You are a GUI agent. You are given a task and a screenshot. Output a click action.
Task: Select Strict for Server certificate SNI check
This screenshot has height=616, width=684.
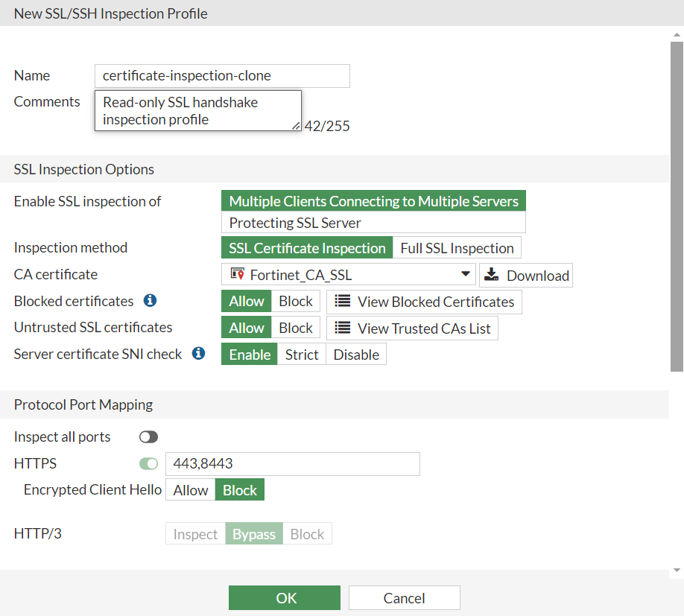[301, 354]
